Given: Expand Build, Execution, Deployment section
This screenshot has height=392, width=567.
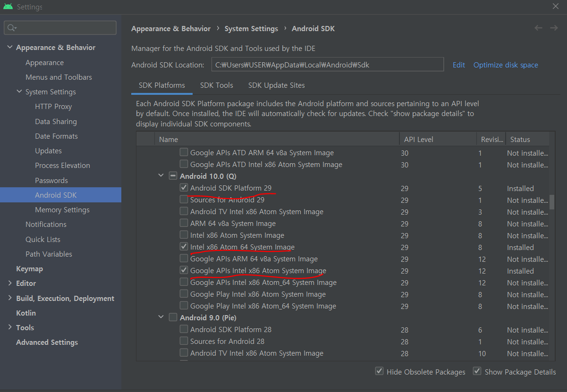Looking at the screenshot, I should pyautogui.click(x=9, y=298).
